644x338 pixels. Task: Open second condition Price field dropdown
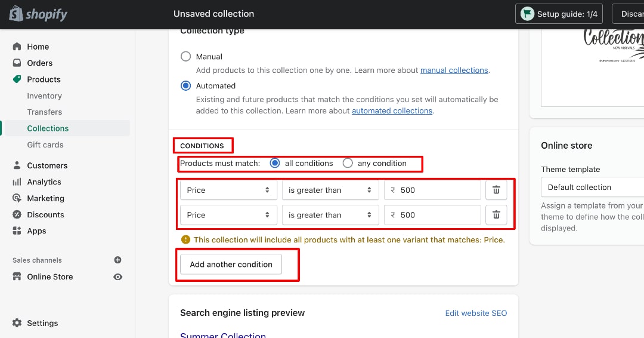[x=228, y=214]
